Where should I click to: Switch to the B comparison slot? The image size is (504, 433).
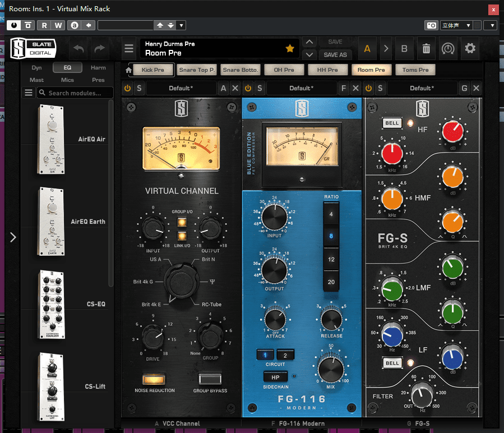pos(404,49)
